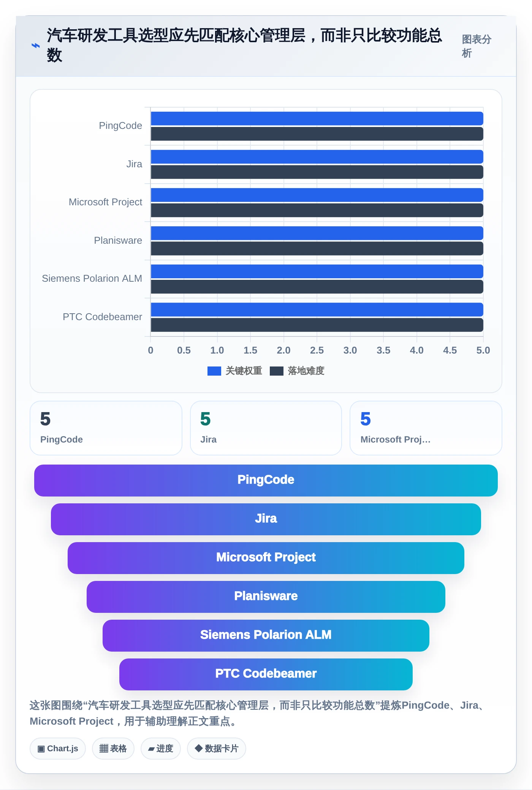The width and height of the screenshot is (532, 790).
Task: Click the Siemens Polarion ALM axis label
Action: pyautogui.click(x=92, y=279)
